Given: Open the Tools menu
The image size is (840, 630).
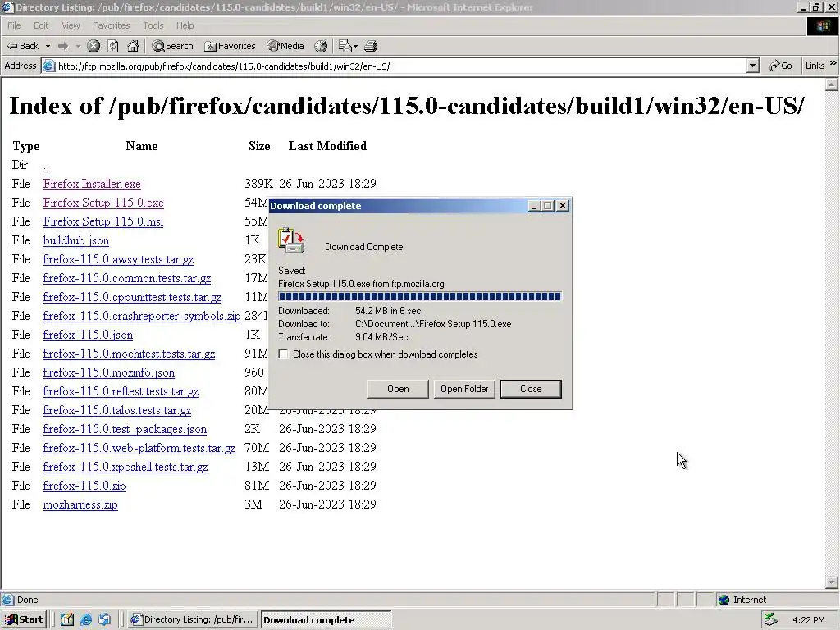Looking at the screenshot, I should point(153,25).
